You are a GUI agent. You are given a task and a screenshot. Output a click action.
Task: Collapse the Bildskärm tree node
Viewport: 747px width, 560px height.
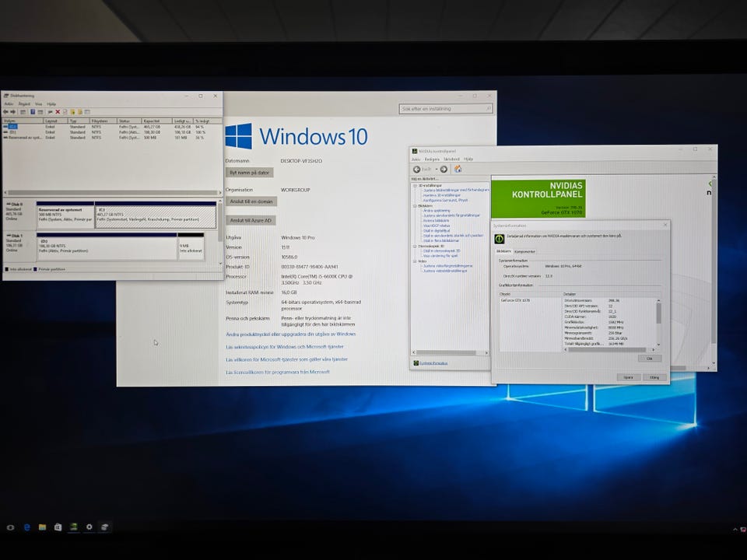[415, 206]
